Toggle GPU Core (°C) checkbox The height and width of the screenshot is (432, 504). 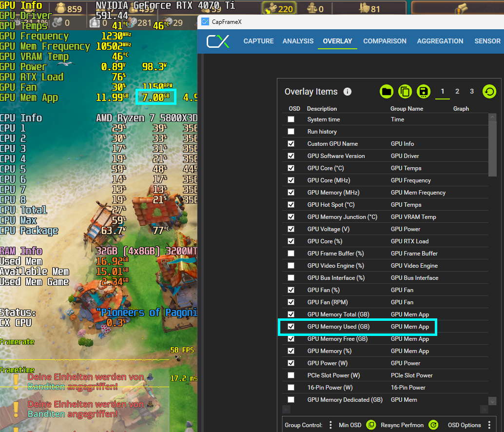[291, 168]
